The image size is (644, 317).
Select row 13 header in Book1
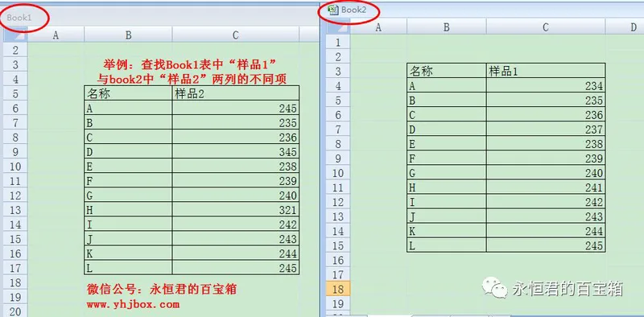pos(15,210)
